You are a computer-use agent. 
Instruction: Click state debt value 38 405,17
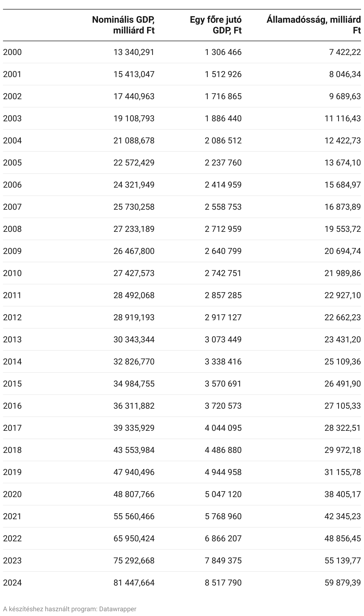pos(343,494)
